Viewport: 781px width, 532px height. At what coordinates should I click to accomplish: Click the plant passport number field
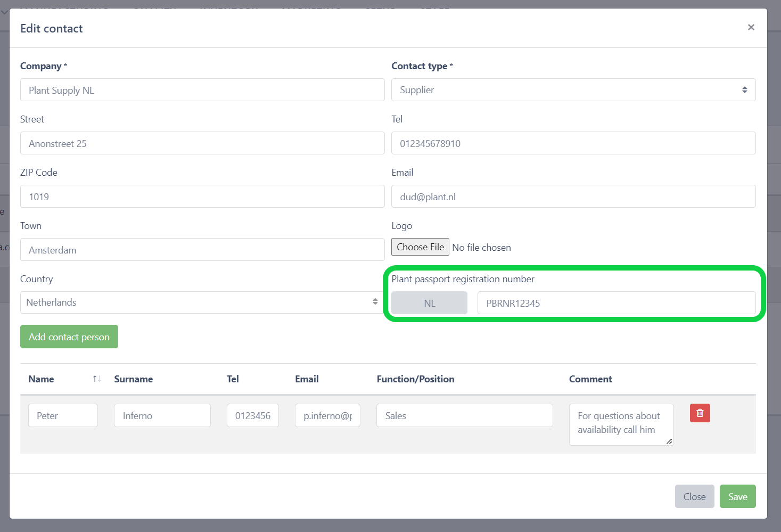[616, 303]
